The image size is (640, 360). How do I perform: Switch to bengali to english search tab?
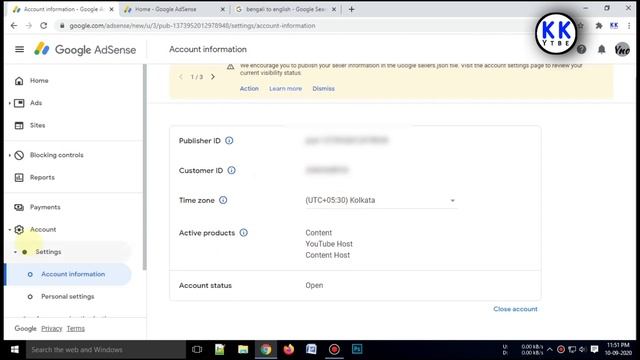point(285,9)
